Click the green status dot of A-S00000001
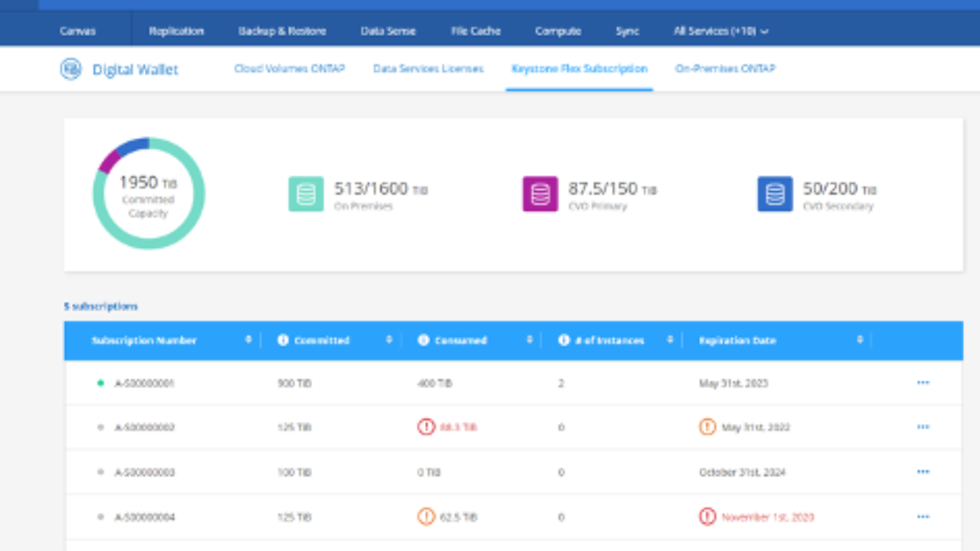Viewport: 980px width, 551px height. click(x=100, y=383)
